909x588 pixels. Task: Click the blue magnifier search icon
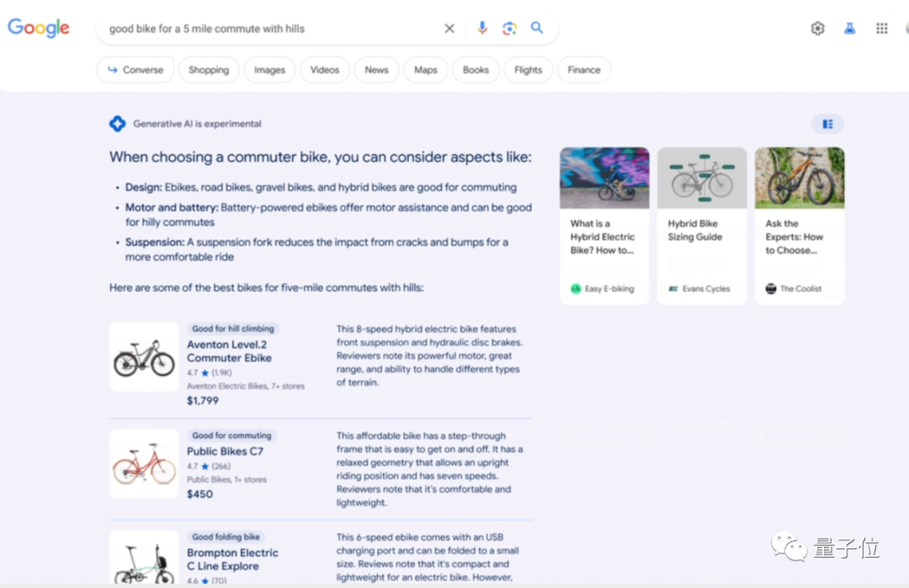pyautogui.click(x=537, y=28)
